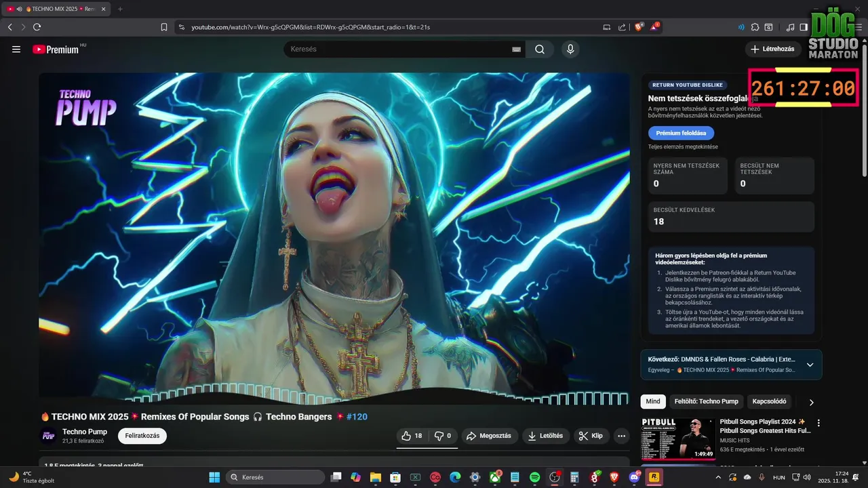This screenshot has height=488, width=868.
Task: Select the TECHNO MIX 2025 browser tab
Action: click(55, 9)
